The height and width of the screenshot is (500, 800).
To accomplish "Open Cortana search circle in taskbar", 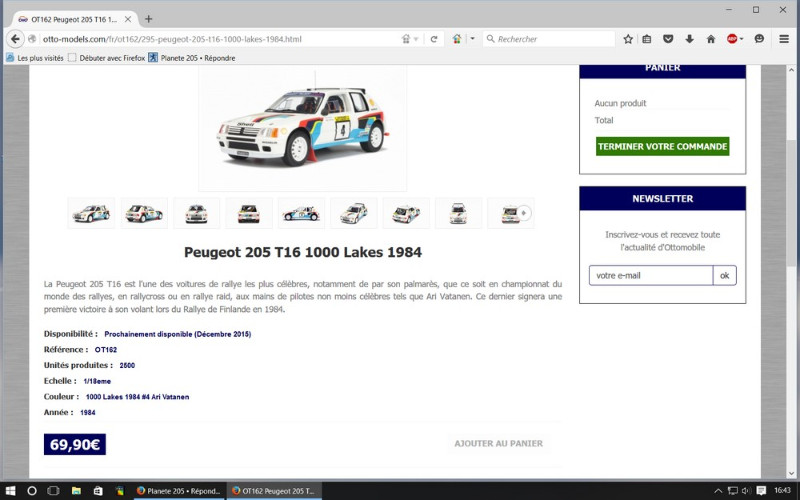I will point(32,491).
